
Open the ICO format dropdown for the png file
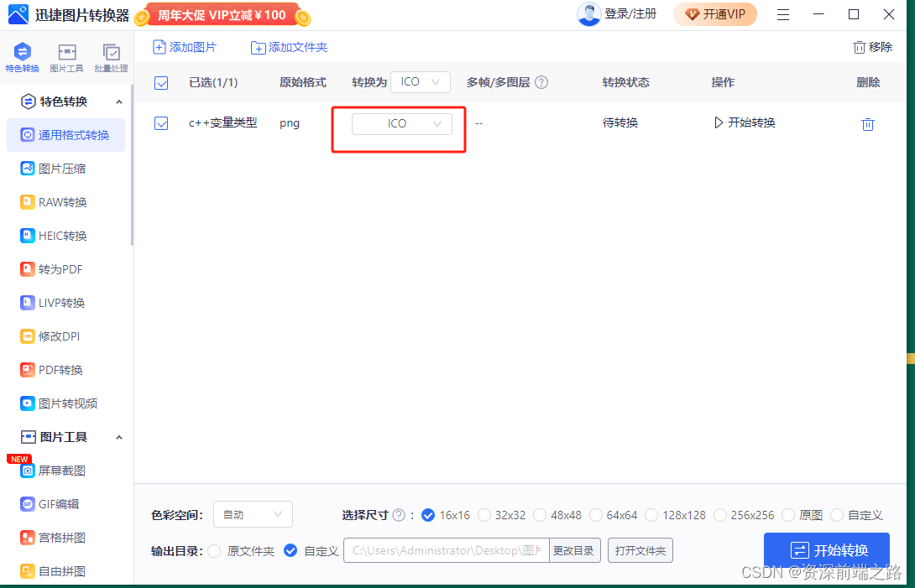(401, 123)
